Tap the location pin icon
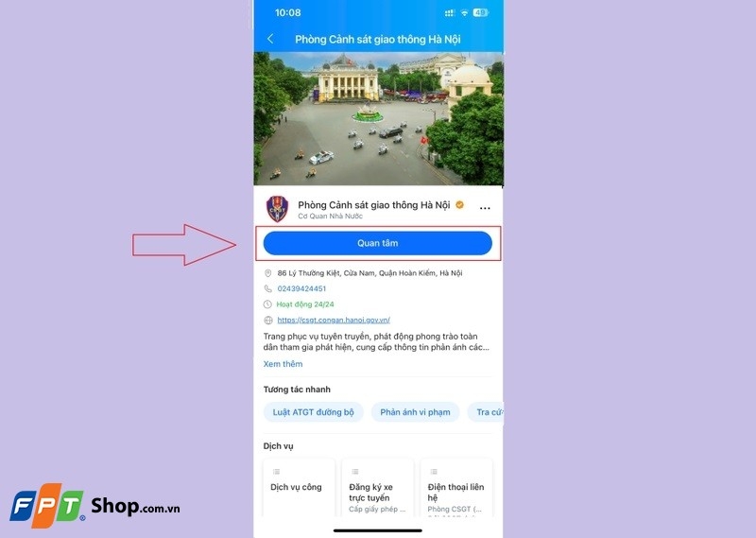The height and width of the screenshot is (538, 756). 268,273
